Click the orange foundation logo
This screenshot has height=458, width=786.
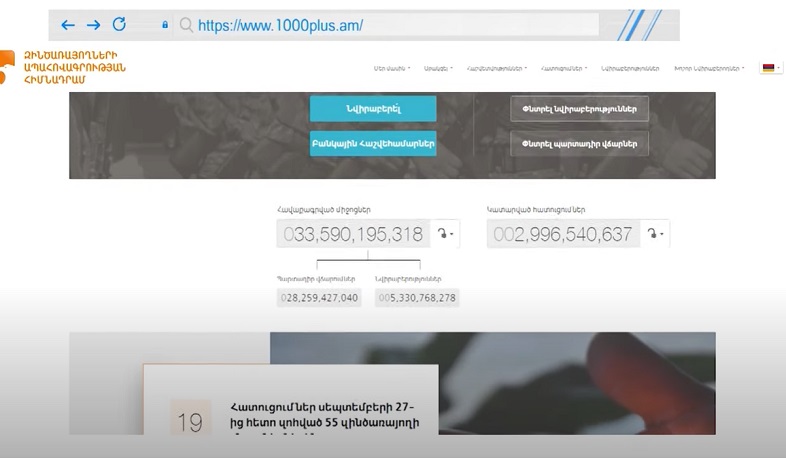8,66
